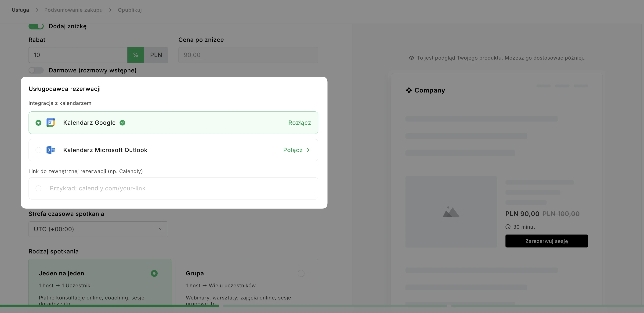The width and height of the screenshot is (644, 313).
Task: Click the Microsoft Outlook calendar icon
Action: pyautogui.click(x=51, y=150)
